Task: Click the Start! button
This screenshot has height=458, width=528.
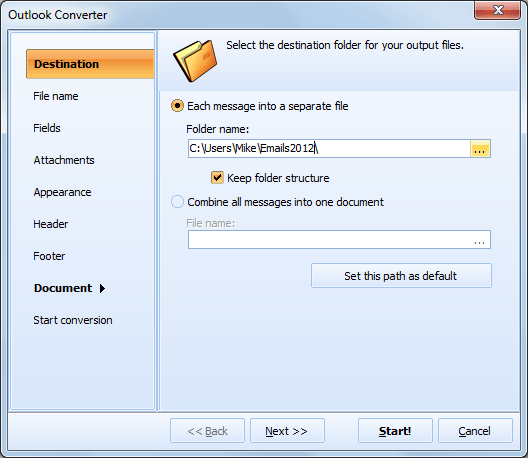Action: point(395,431)
